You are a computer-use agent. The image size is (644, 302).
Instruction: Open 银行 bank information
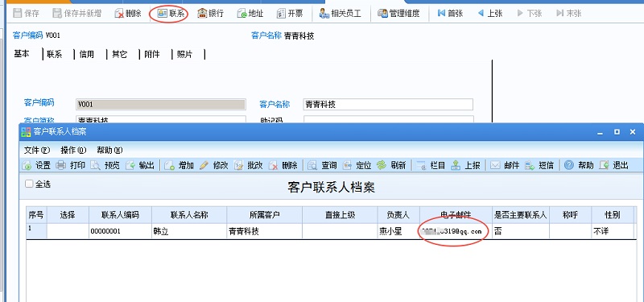tap(210, 14)
